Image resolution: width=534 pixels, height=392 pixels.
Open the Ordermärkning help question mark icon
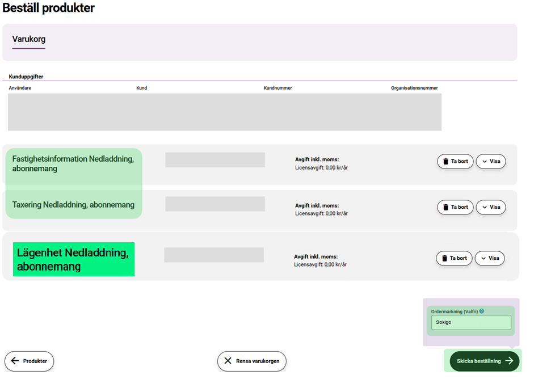pyautogui.click(x=482, y=311)
